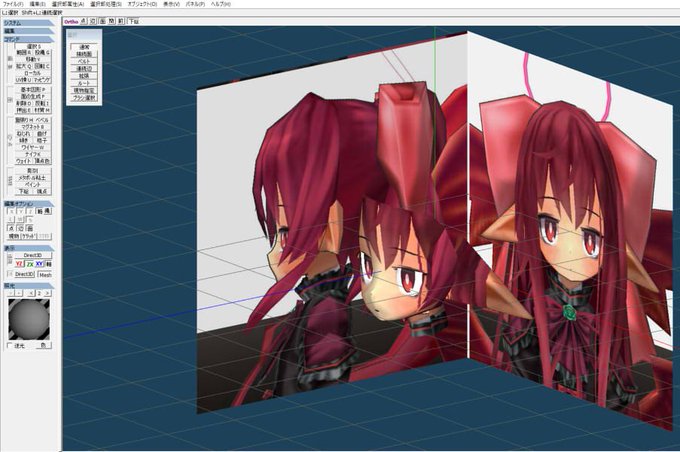Choose ブラシ選択 brush selection mode
680x452 pixels.
pos(84,98)
